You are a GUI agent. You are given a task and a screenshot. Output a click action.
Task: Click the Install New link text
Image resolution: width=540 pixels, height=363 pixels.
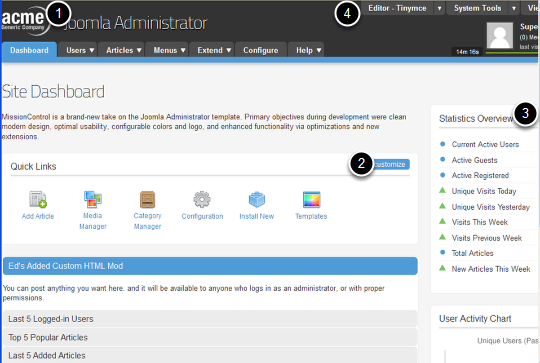[257, 216]
